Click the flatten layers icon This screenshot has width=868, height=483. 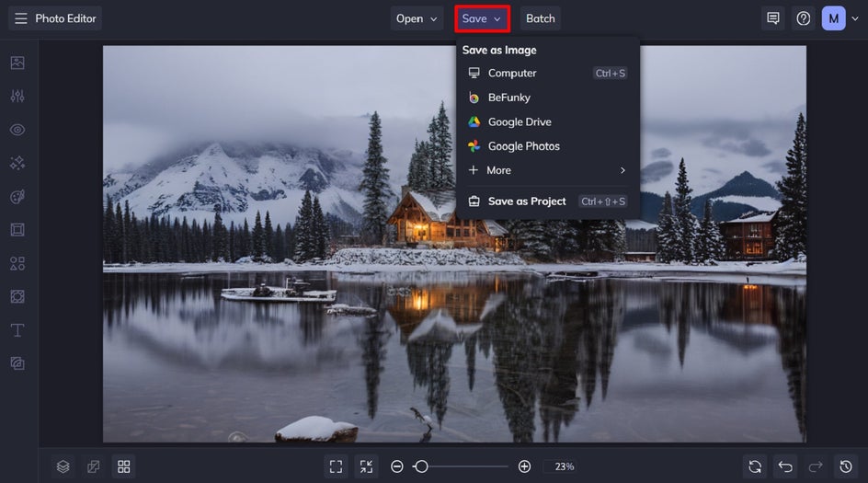click(x=94, y=466)
